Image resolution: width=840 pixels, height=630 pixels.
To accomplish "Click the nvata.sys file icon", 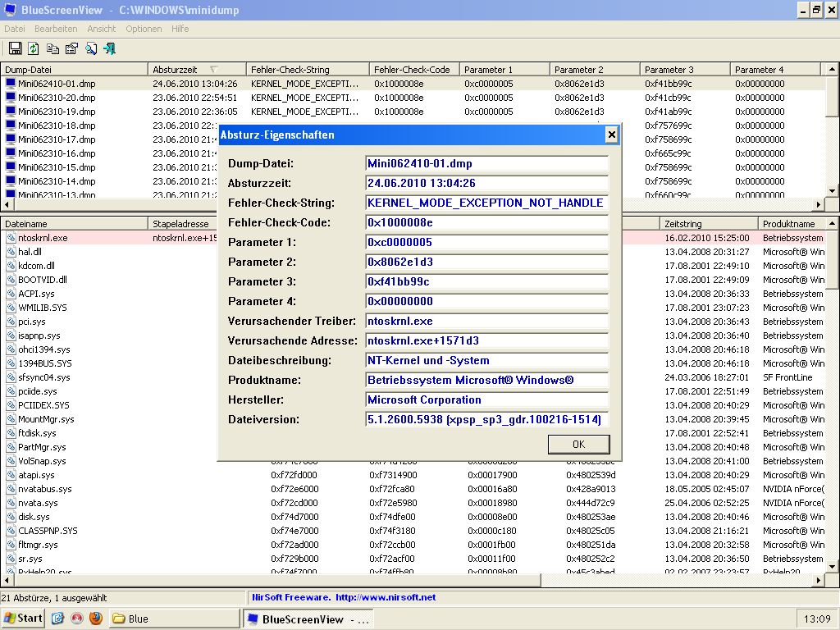I will [x=11, y=503].
